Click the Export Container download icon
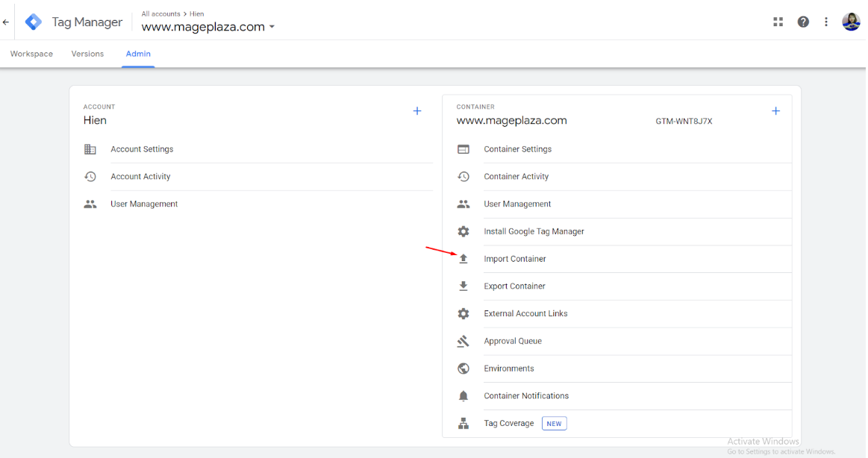Viewport: 868px width, 458px height. 463,286
